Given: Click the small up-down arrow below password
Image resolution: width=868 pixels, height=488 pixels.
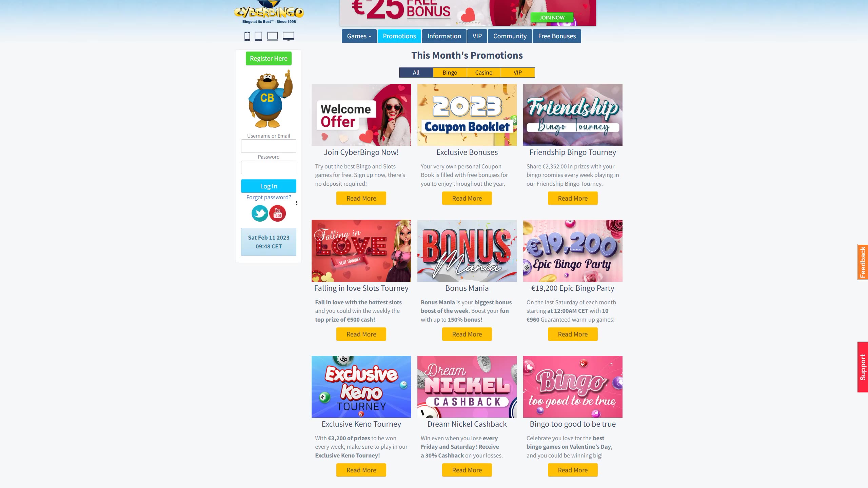Looking at the screenshot, I should tap(297, 203).
